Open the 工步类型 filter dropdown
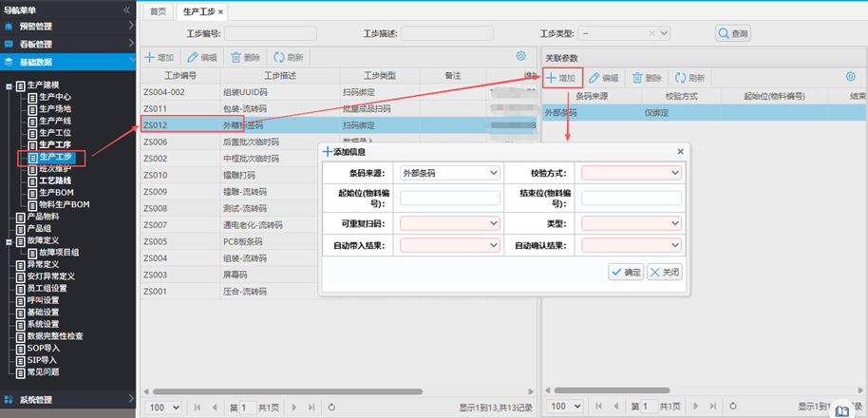 click(x=664, y=33)
